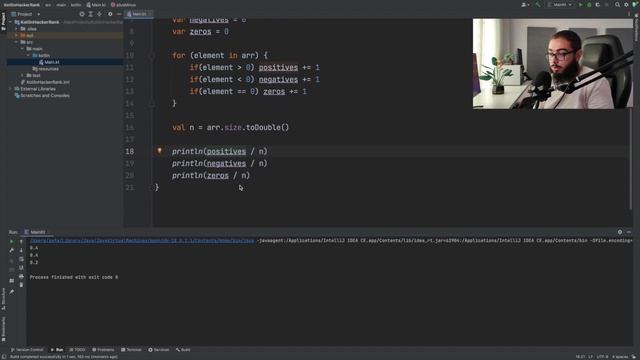Click Collapse All in Project panel toolbar

(x=100, y=14)
